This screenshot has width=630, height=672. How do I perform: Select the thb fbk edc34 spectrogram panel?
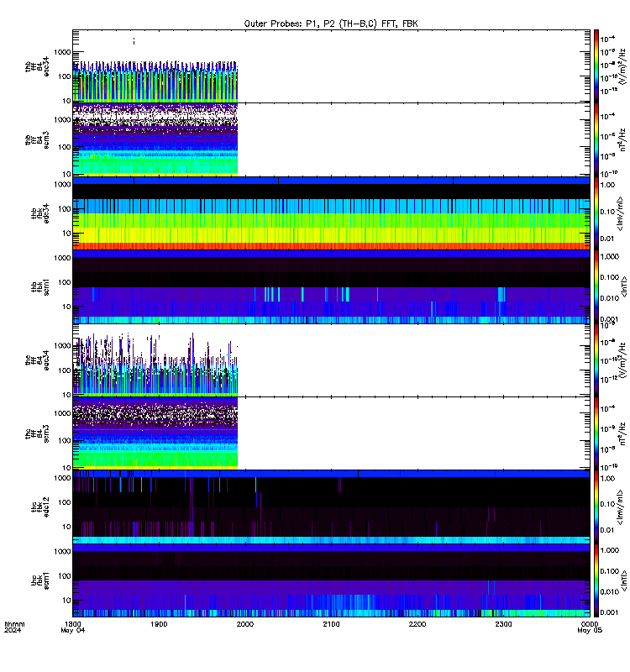(x=331, y=213)
